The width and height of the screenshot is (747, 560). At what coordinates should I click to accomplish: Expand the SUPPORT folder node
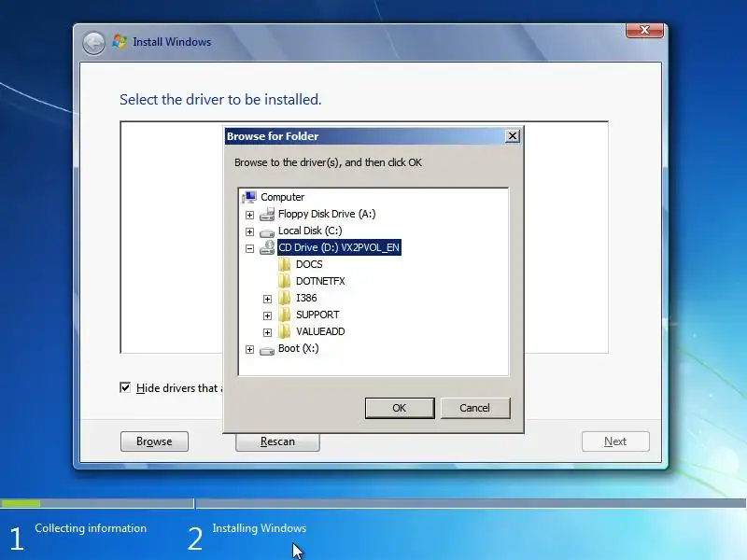point(267,315)
